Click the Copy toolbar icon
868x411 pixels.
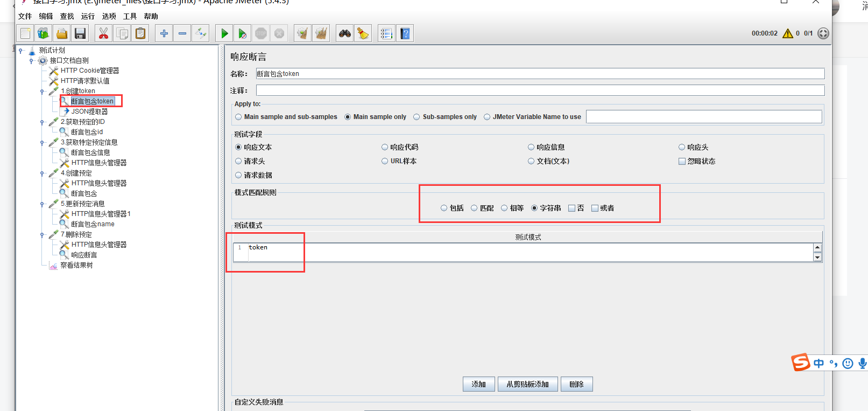(122, 33)
